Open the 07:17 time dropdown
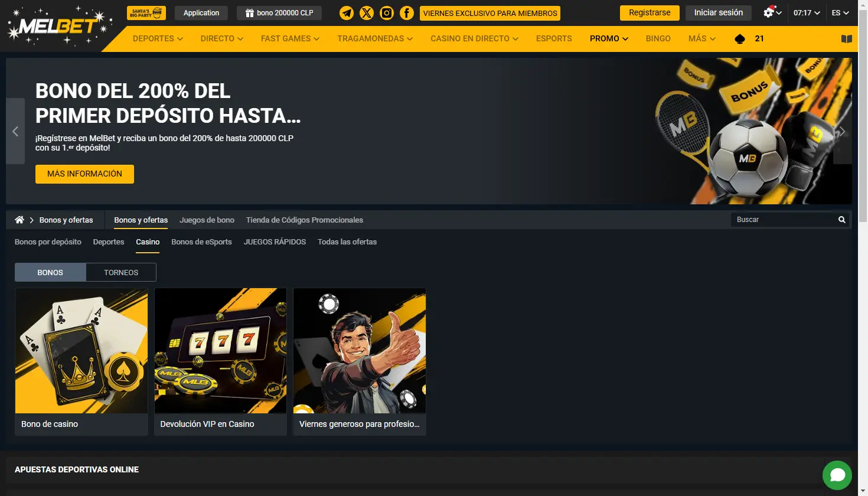This screenshot has width=868, height=496. click(806, 13)
